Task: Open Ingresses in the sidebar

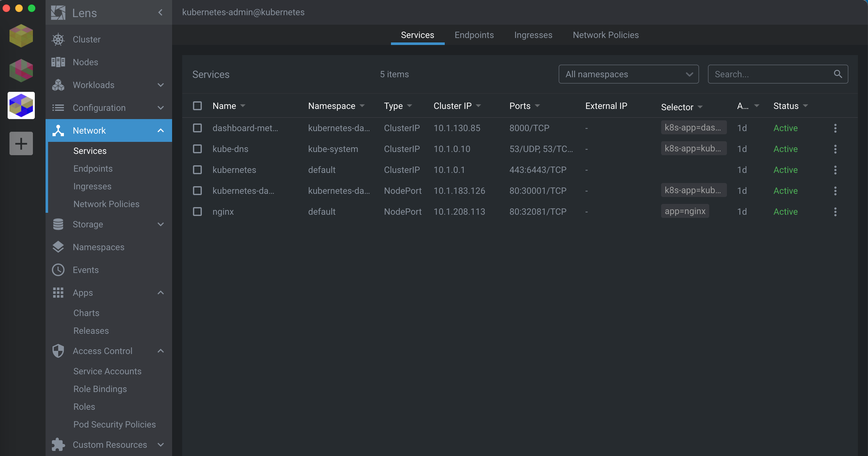Action: 92,187
